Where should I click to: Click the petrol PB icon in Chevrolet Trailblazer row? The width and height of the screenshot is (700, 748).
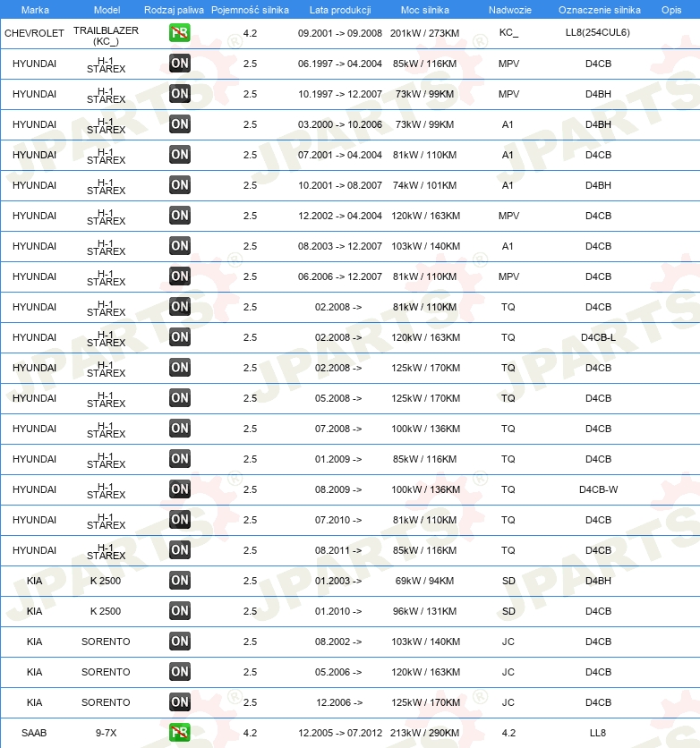(180, 33)
